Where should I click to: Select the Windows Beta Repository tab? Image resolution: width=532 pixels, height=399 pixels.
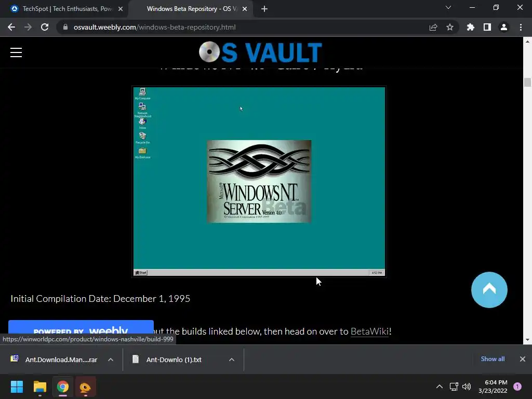coord(192,9)
